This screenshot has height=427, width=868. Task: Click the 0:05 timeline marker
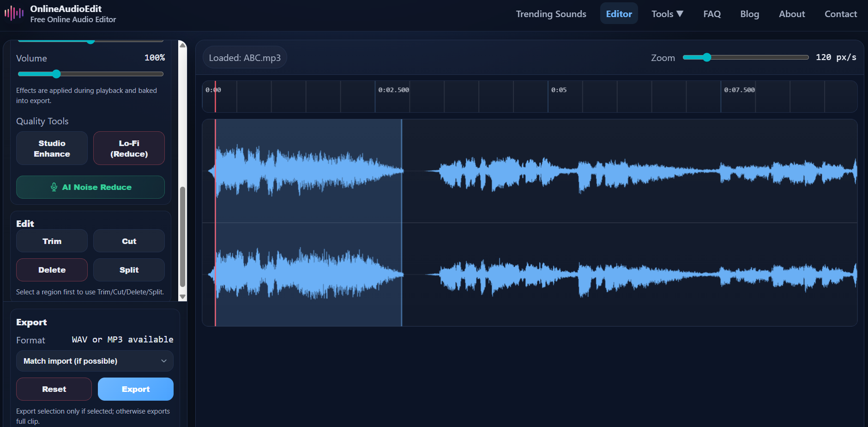559,90
